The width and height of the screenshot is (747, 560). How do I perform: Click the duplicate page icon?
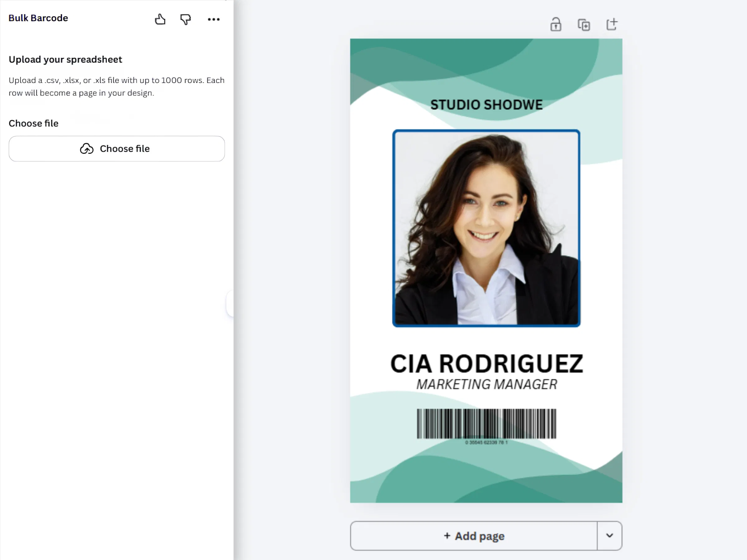584,25
